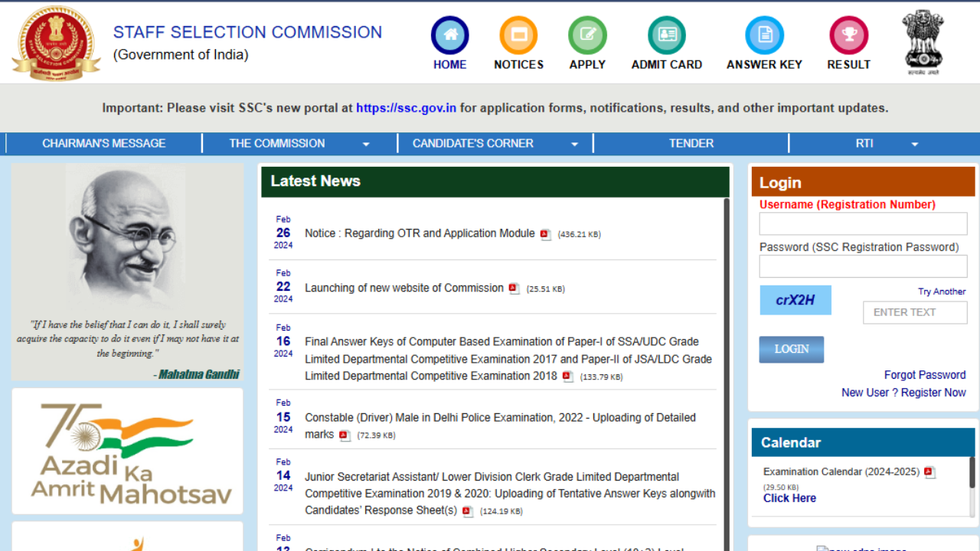This screenshot has width=980, height=551.
Task: Select the Tender menu item
Action: click(x=691, y=143)
